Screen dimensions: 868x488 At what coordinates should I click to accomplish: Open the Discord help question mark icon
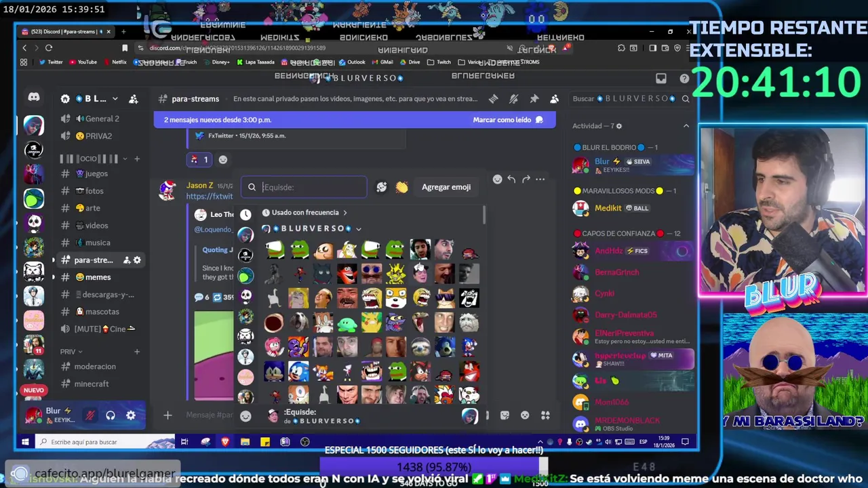[x=684, y=79]
